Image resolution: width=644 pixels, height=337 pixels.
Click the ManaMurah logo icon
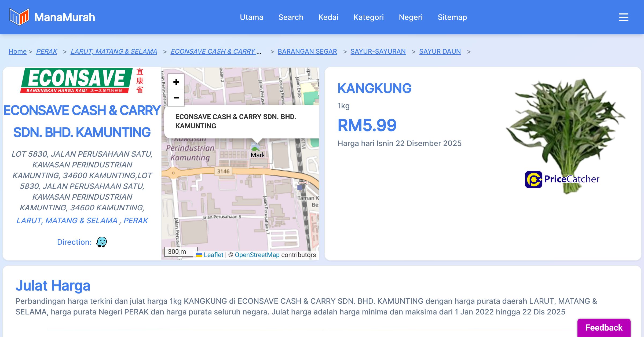point(19,17)
